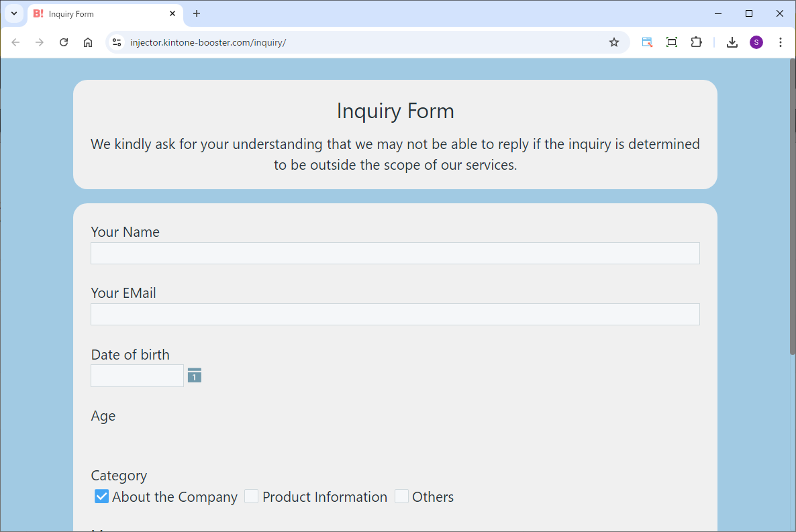The width and height of the screenshot is (796, 532).
Task: Open the Extensions puzzle icon
Action: click(x=696, y=42)
